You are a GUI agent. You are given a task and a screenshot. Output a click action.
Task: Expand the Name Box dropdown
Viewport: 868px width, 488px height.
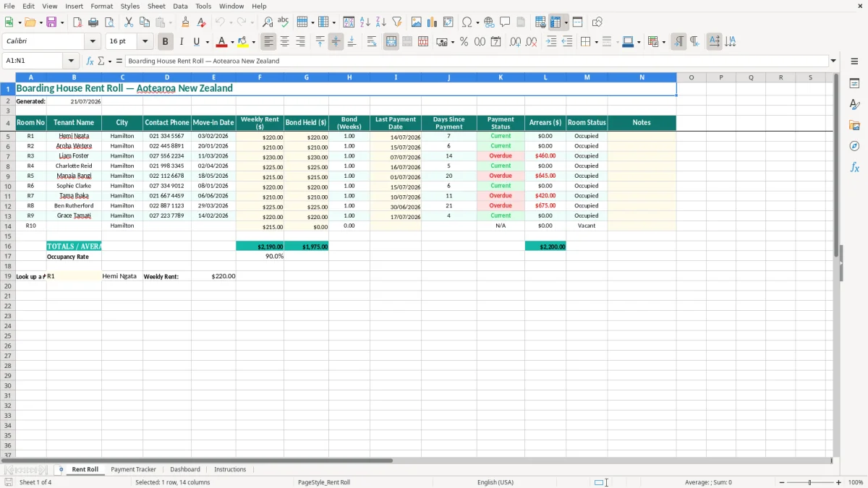(71, 61)
